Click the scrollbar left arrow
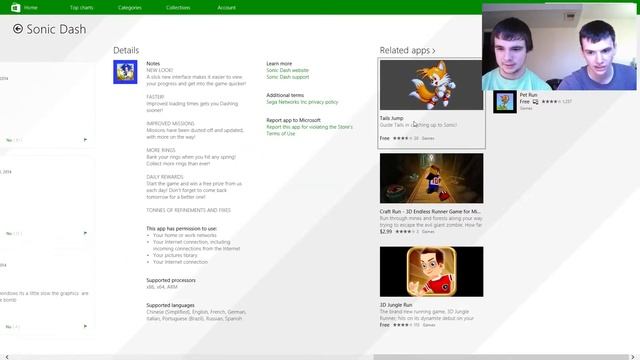Image resolution: width=640 pixels, height=360 pixels. click(7, 357)
